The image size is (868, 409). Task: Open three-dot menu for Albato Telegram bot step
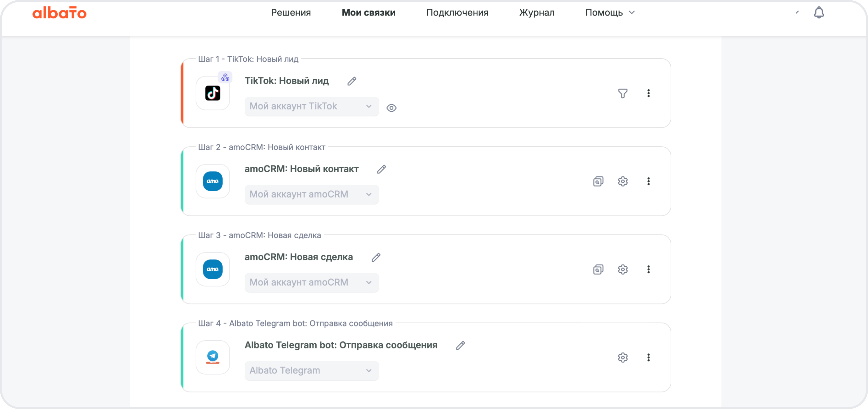[648, 358]
